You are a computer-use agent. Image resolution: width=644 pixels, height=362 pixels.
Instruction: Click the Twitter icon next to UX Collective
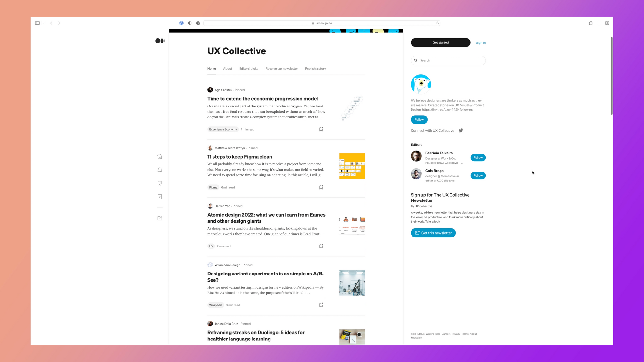pyautogui.click(x=460, y=130)
